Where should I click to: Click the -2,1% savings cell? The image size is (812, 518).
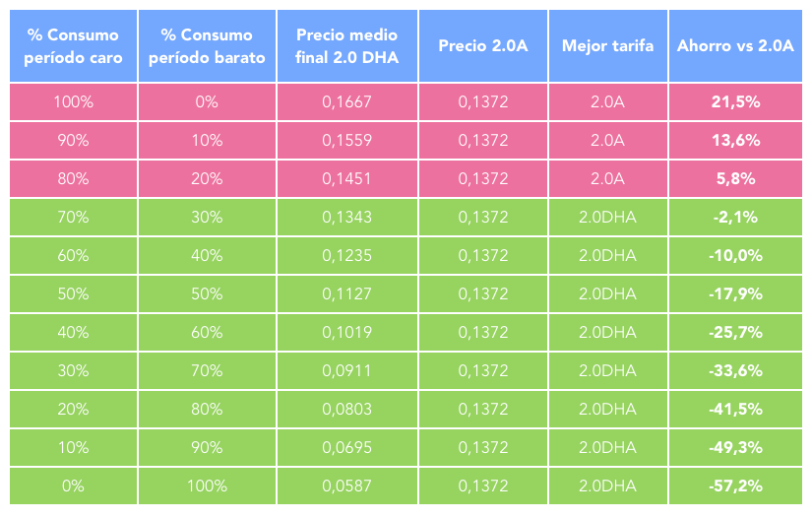tap(735, 218)
